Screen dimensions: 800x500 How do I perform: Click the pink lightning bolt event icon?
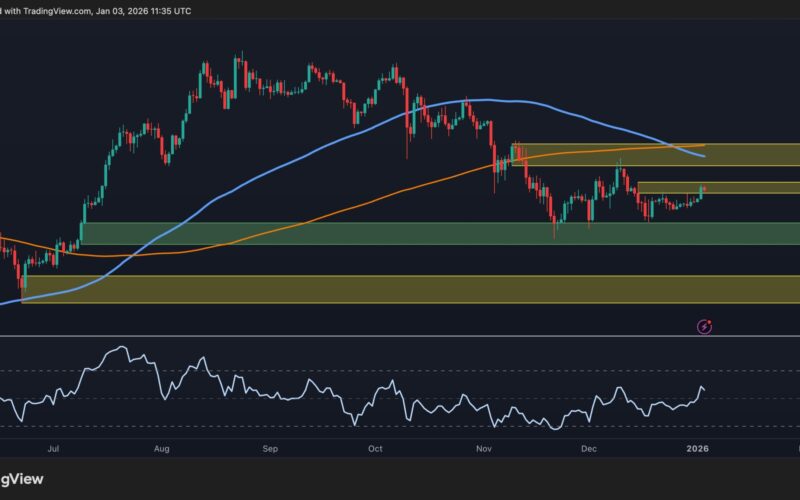coord(704,326)
